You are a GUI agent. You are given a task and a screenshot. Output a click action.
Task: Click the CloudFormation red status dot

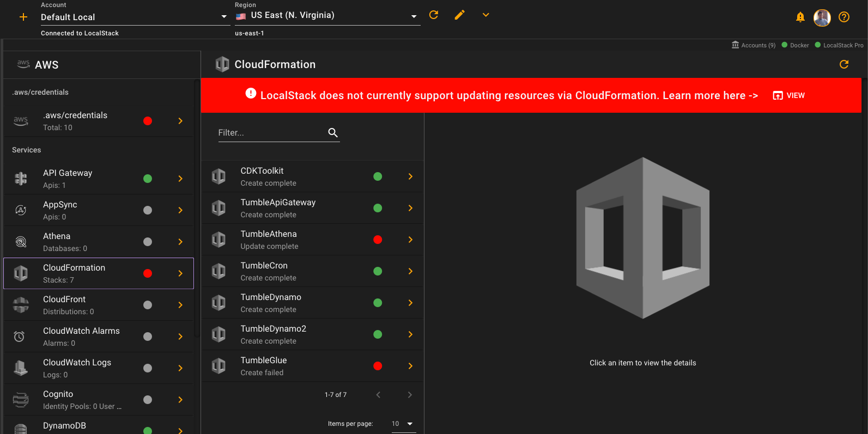click(x=148, y=273)
